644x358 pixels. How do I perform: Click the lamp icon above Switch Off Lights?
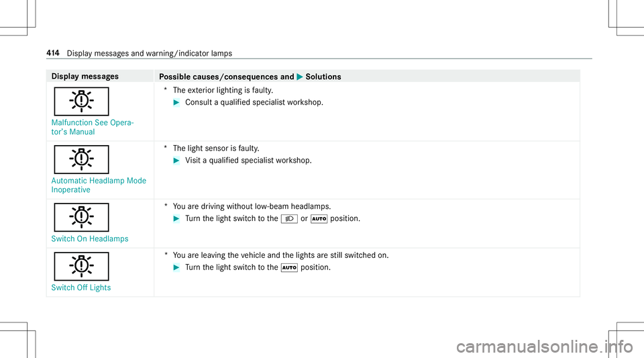click(81, 267)
